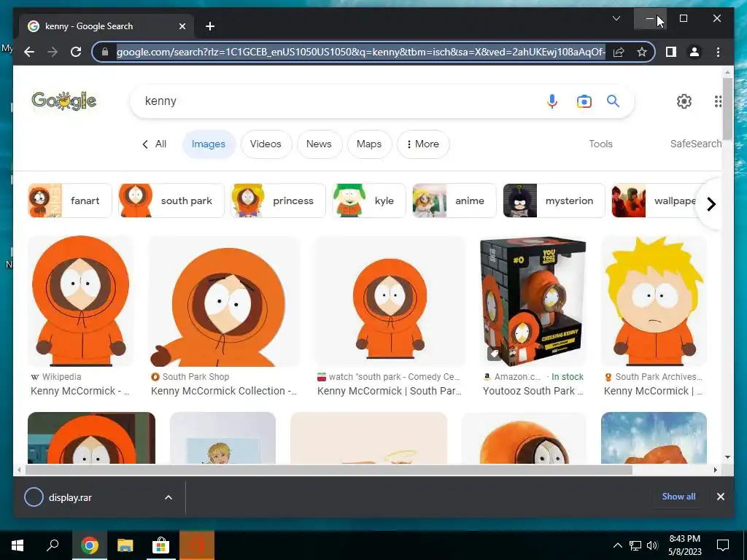Bookmark this page with the star icon
The image size is (747, 560).
642,52
